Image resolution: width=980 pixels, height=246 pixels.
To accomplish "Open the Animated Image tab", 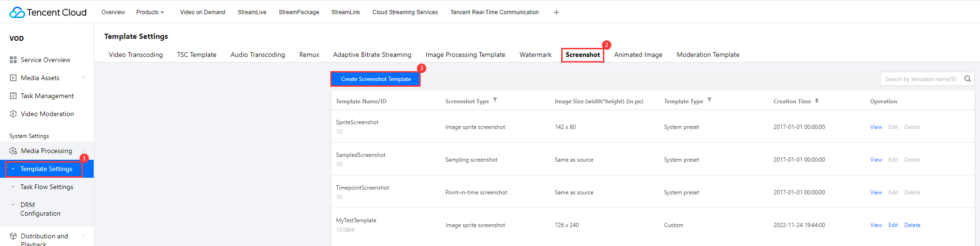I will pyautogui.click(x=638, y=55).
